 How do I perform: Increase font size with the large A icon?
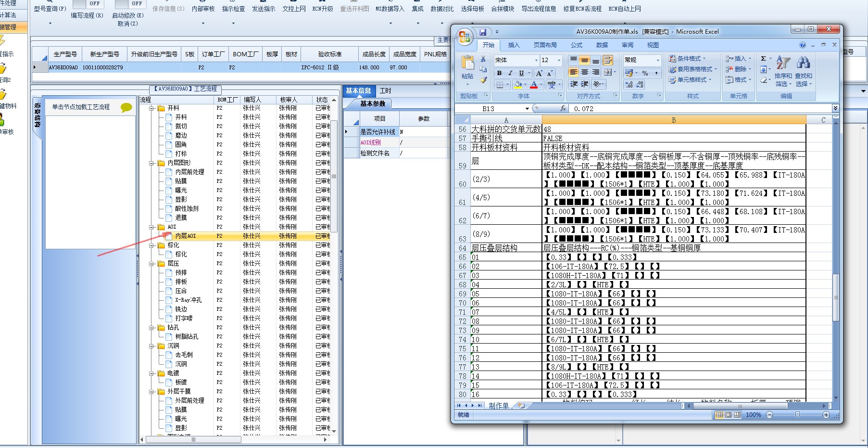(539, 73)
